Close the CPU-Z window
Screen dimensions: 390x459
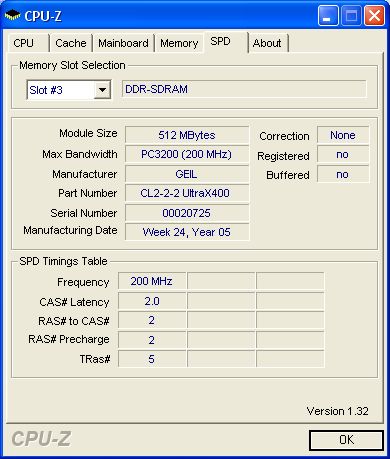click(374, 16)
